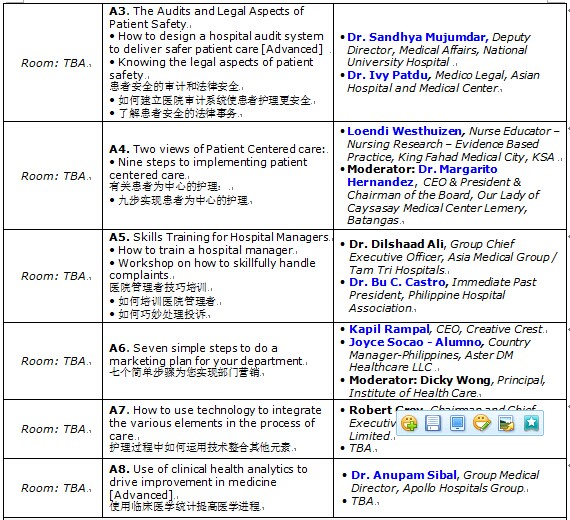This screenshot has width=570, height=520.
Task: Click 'How to train a hospital manager' bullet
Action: click(x=201, y=250)
